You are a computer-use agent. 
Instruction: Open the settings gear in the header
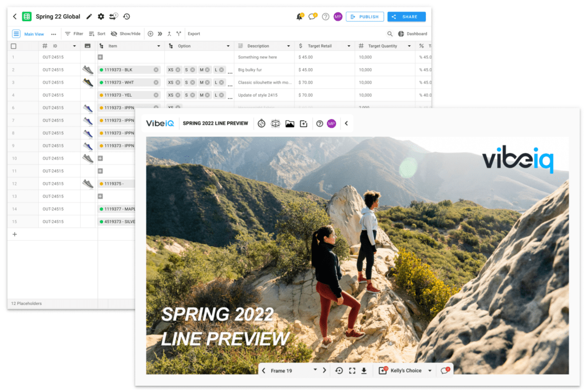pyautogui.click(x=101, y=17)
